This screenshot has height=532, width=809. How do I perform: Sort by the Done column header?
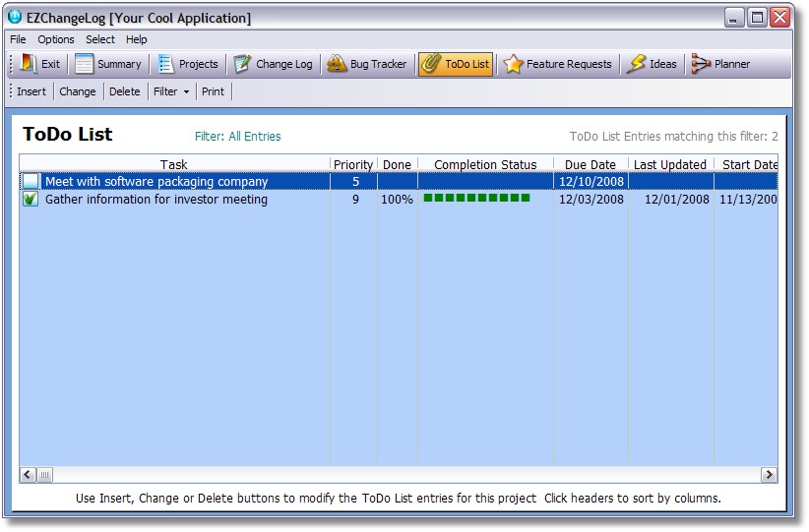tap(398, 164)
